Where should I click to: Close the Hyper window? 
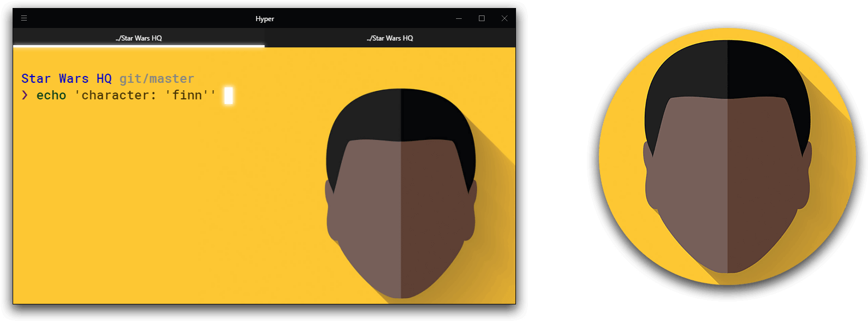[504, 18]
